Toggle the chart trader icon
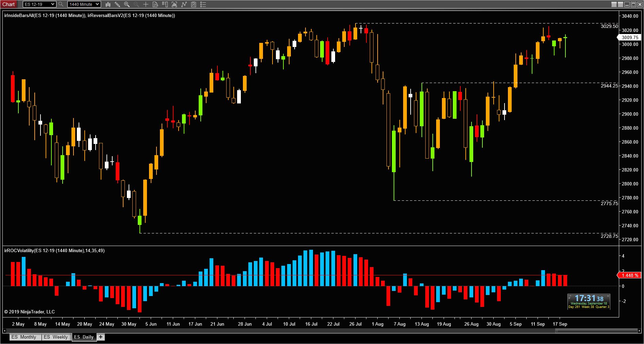This screenshot has height=344, width=644. (165, 4)
